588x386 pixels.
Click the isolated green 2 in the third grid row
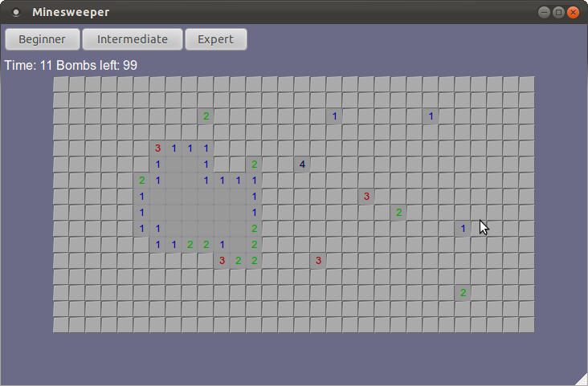pos(206,116)
